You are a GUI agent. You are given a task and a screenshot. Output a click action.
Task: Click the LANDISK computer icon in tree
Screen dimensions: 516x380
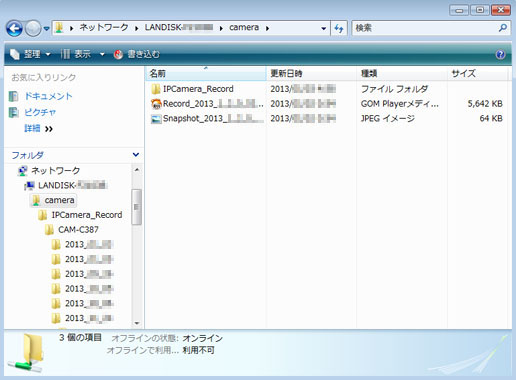[29, 185]
